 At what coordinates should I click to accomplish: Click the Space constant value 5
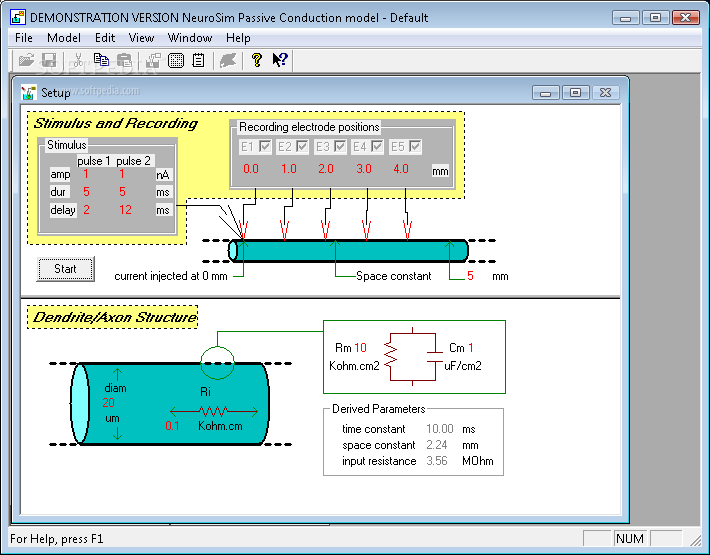tap(470, 276)
